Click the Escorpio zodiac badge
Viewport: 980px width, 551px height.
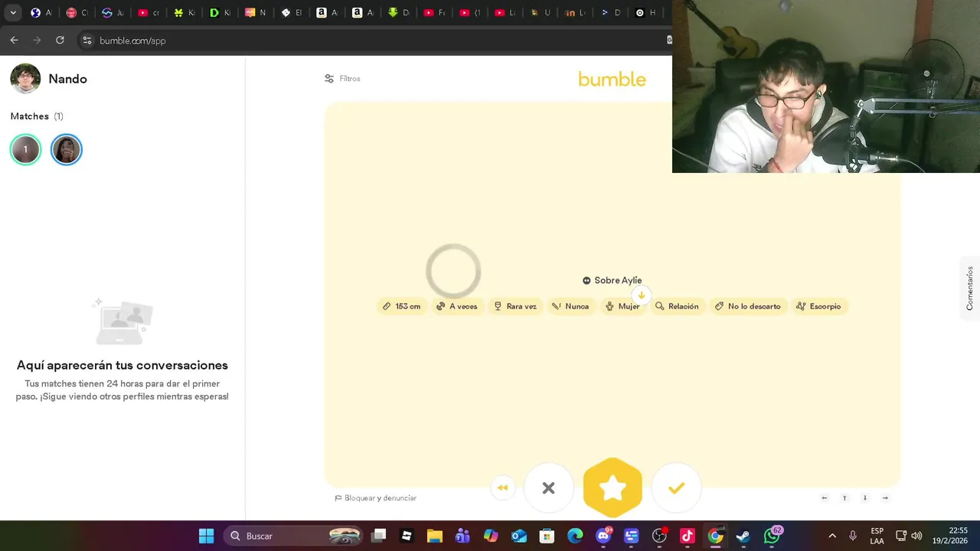819,306
